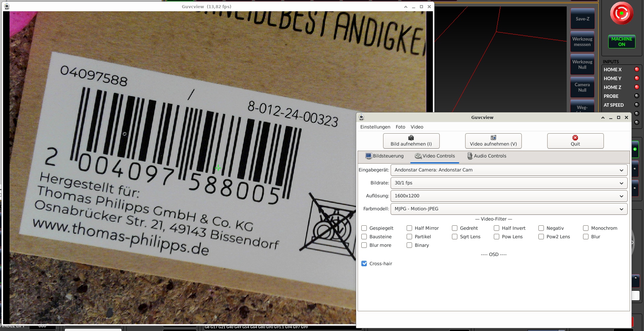Click the camera icon on Bild aufnehmen
Image resolution: width=644 pixels, height=331 pixels.
(x=411, y=138)
